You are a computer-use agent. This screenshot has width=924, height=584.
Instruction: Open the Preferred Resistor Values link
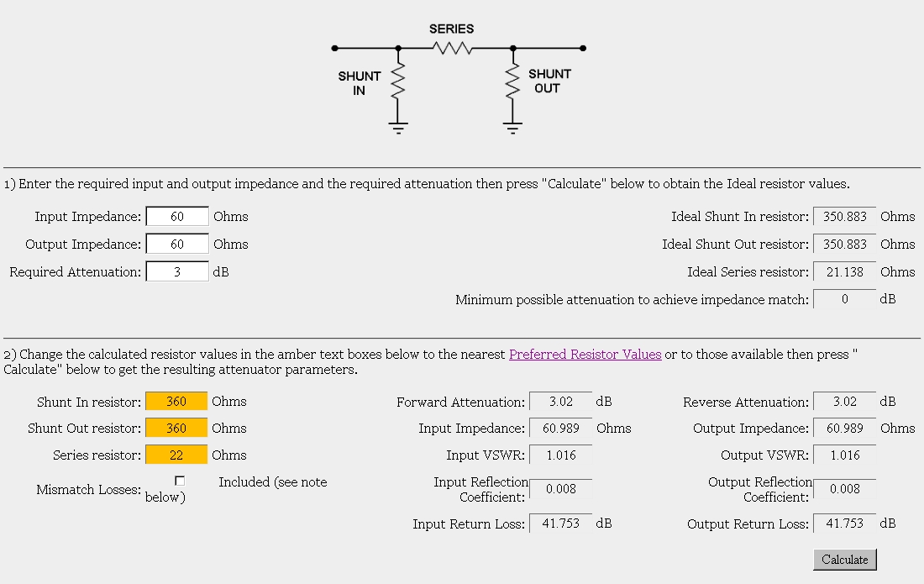(x=585, y=354)
